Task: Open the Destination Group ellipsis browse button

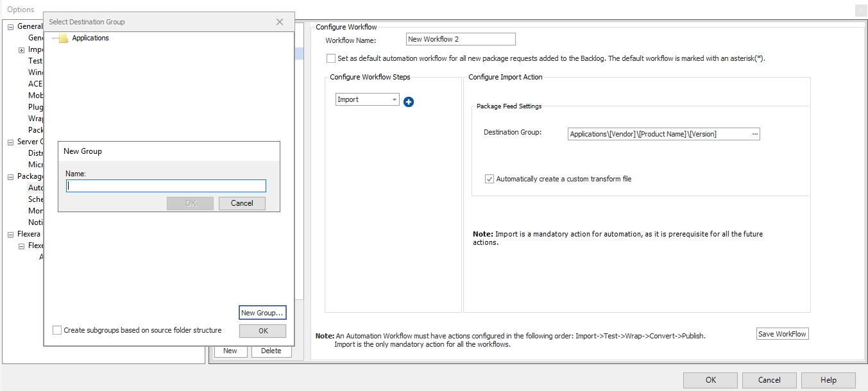Action: tap(754, 134)
